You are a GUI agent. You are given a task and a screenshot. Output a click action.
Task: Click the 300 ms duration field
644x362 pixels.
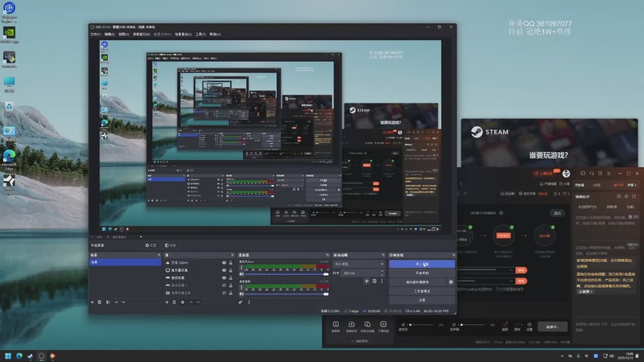point(361,273)
